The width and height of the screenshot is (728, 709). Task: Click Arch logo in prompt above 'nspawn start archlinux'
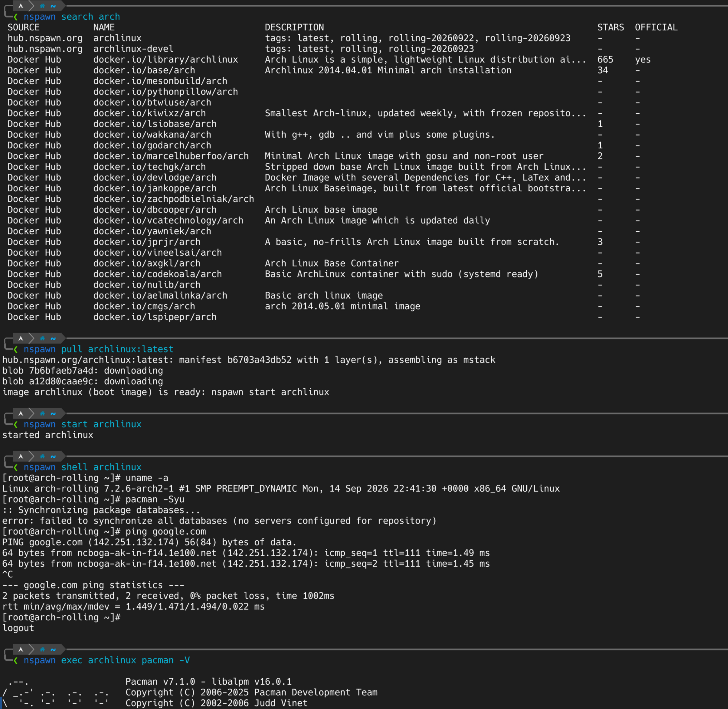[21, 414]
